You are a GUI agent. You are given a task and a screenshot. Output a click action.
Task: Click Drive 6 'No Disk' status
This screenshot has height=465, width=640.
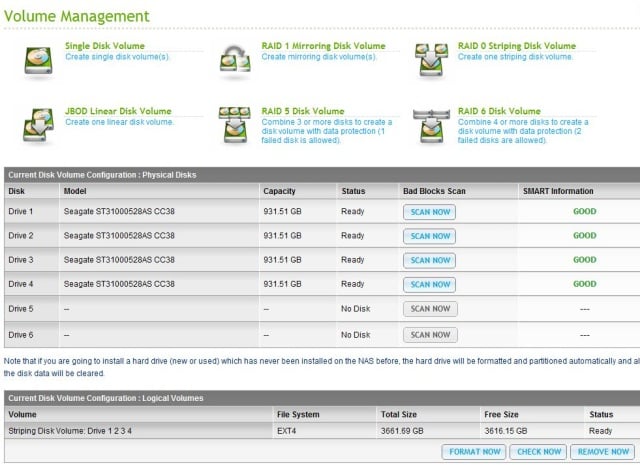coord(356,335)
